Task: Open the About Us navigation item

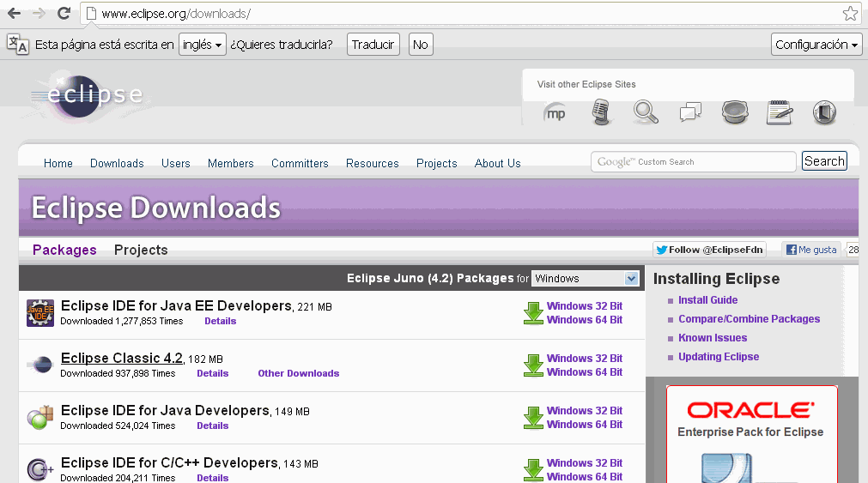Action: [x=497, y=163]
